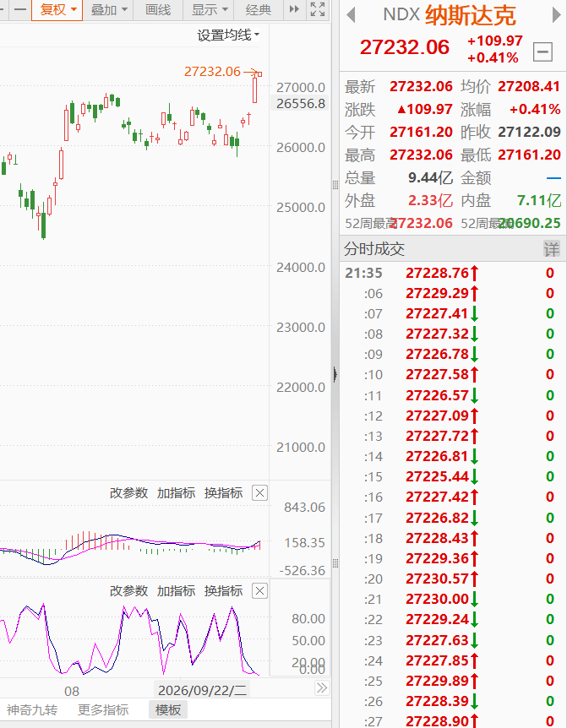Image resolution: width=567 pixels, height=728 pixels.
Task: Click the minus box beside the +0.41% change
Action: [x=542, y=51]
